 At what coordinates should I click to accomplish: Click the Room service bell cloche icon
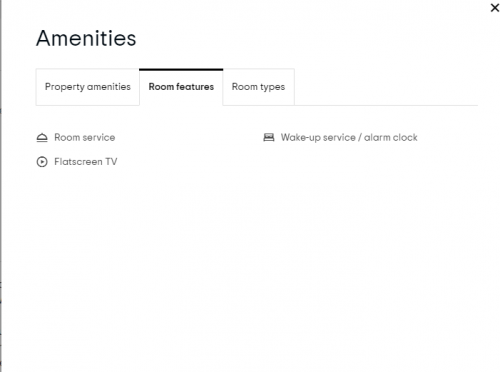pos(42,137)
